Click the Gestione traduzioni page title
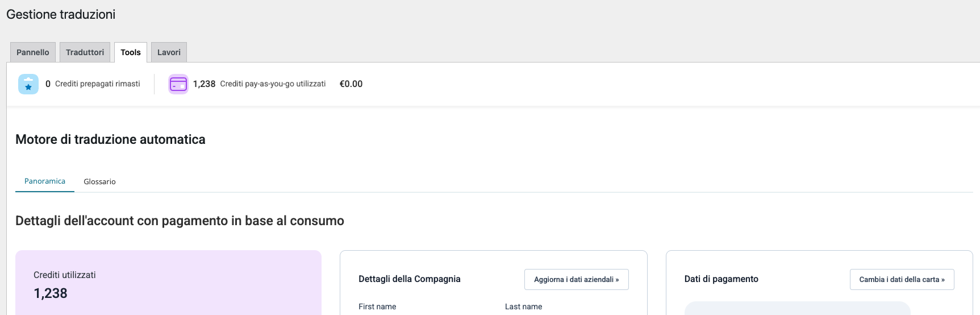980x315 pixels. [61, 15]
